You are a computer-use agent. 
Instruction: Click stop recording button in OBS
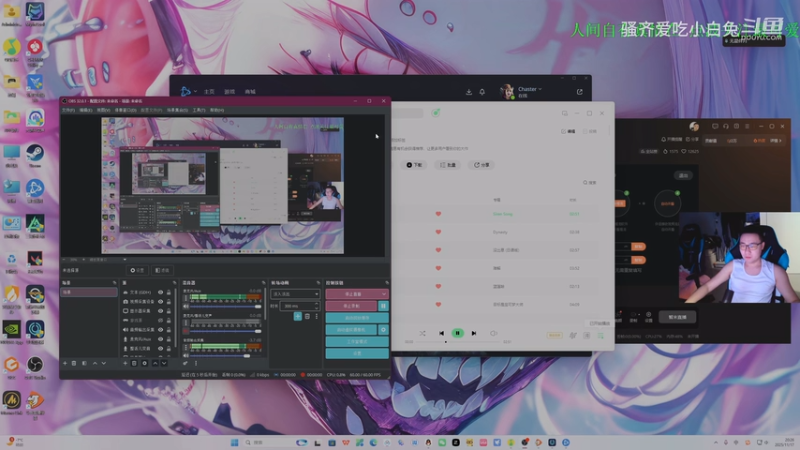click(x=351, y=306)
